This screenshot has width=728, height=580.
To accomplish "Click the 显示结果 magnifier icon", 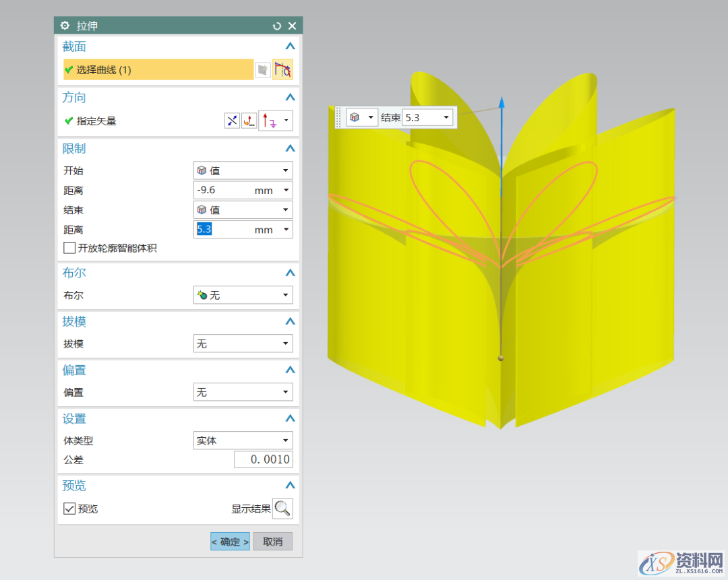I will (x=282, y=509).
